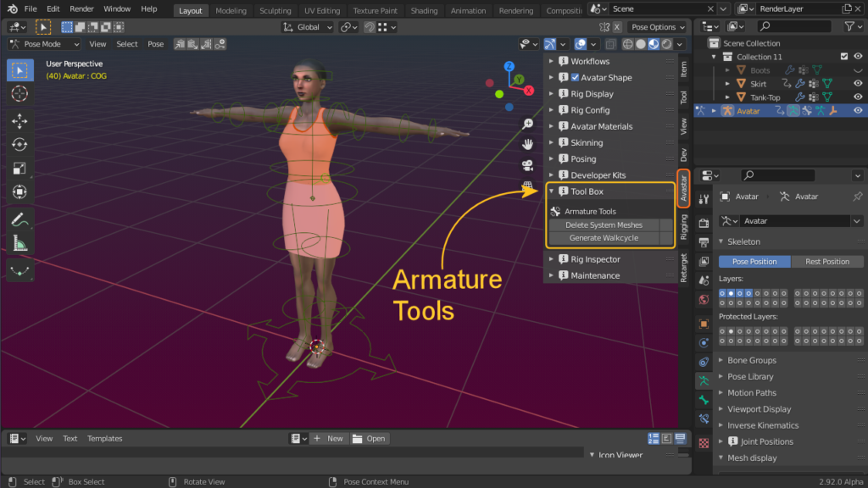Open the Object properties tab
868x488 pixels.
(x=704, y=324)
